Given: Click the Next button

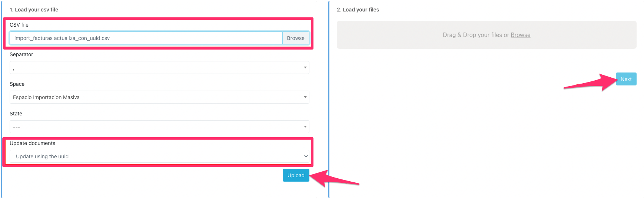Looking at the screenshot, I should [x=626, y=79].
